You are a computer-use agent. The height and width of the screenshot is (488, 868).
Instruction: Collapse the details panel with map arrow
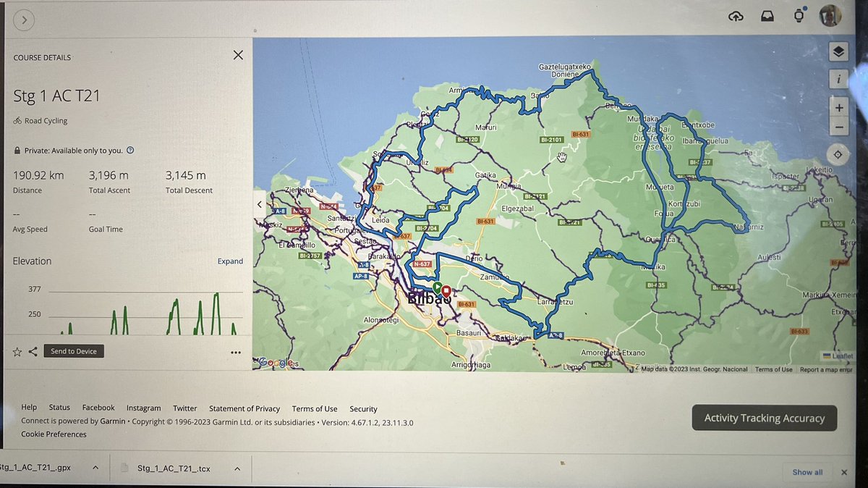[260, 204]
